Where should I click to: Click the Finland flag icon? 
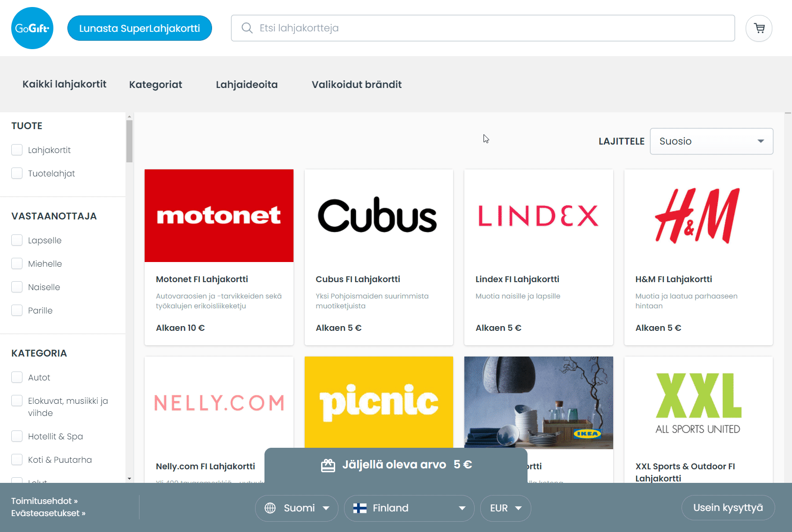point(360,508)
